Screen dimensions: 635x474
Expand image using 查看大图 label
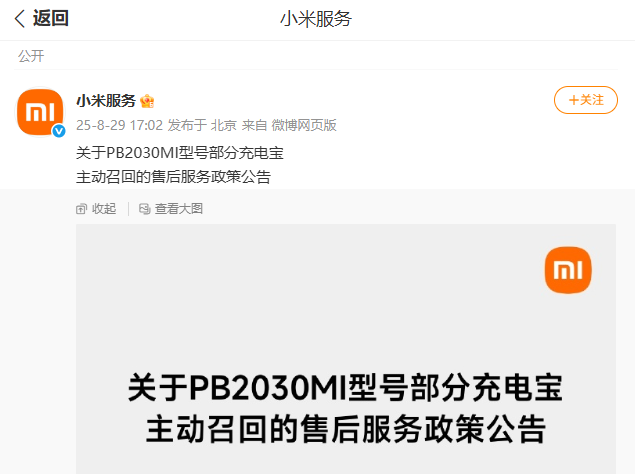click(x=179, y=209)
